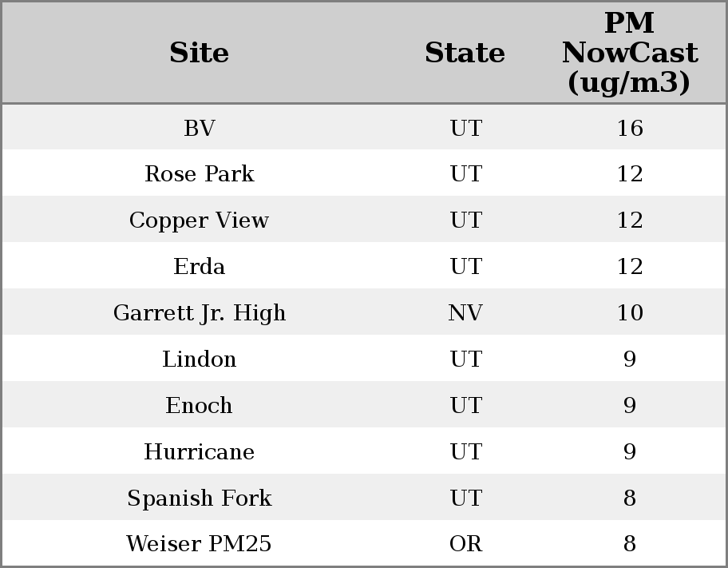Select the BV site cell
Viewport: 728px width, 568px height.
tap(199, 128)
